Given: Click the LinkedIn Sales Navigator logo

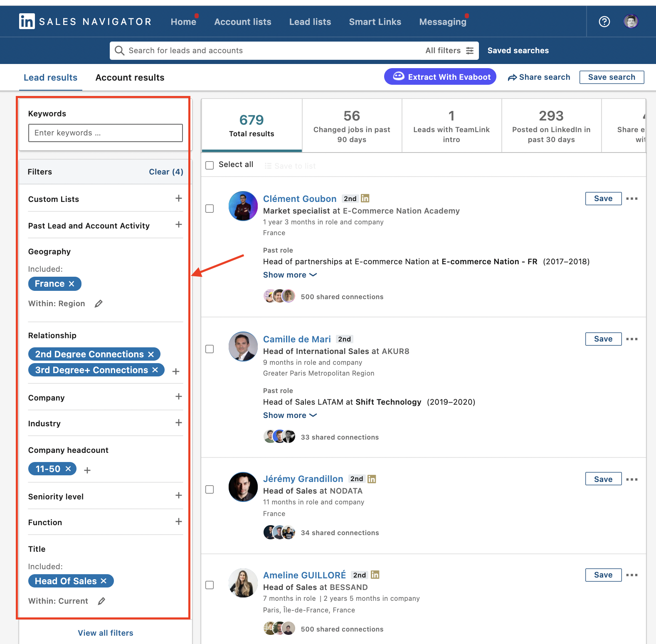Looking at the screenshot, I should tap(85, 22).
